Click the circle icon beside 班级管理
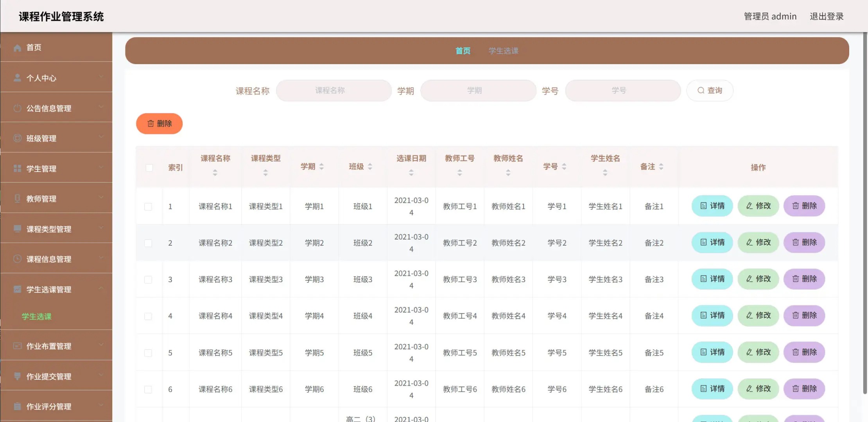 point(17,138)
